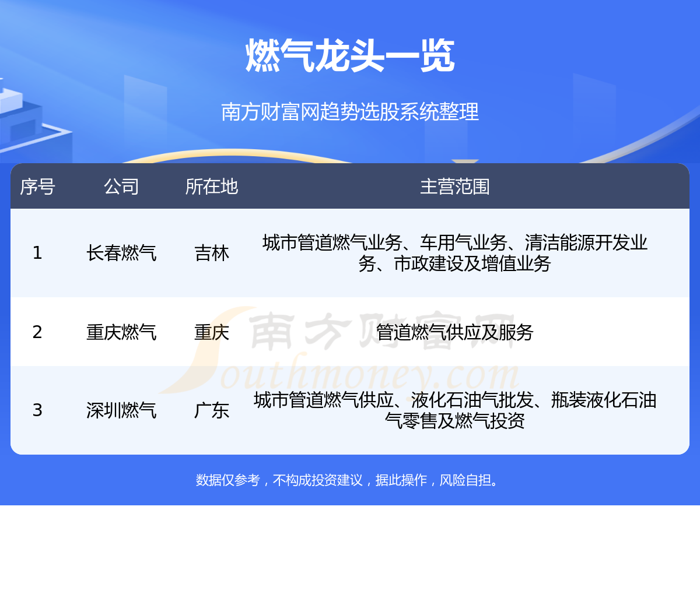Click the location cell 广东

click(212, 410)
